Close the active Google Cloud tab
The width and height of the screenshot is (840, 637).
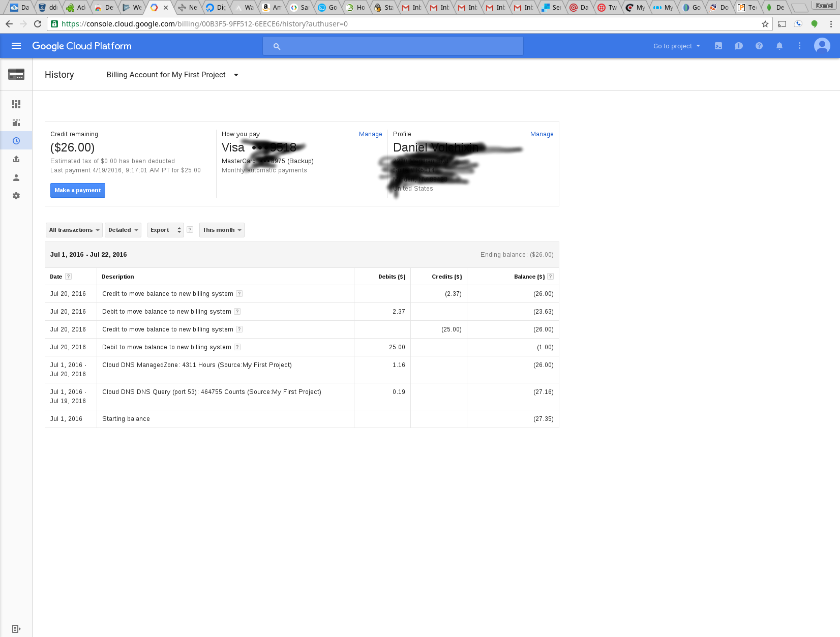(x=166, y=8)
